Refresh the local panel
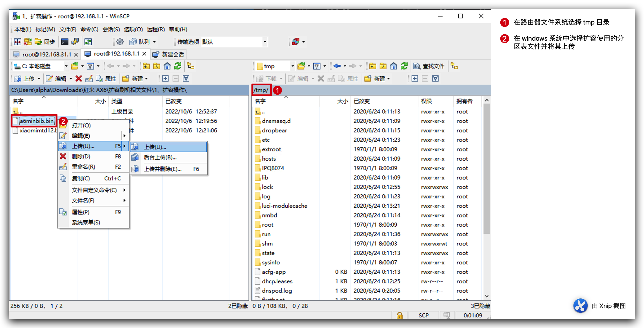 click(178, 66)
